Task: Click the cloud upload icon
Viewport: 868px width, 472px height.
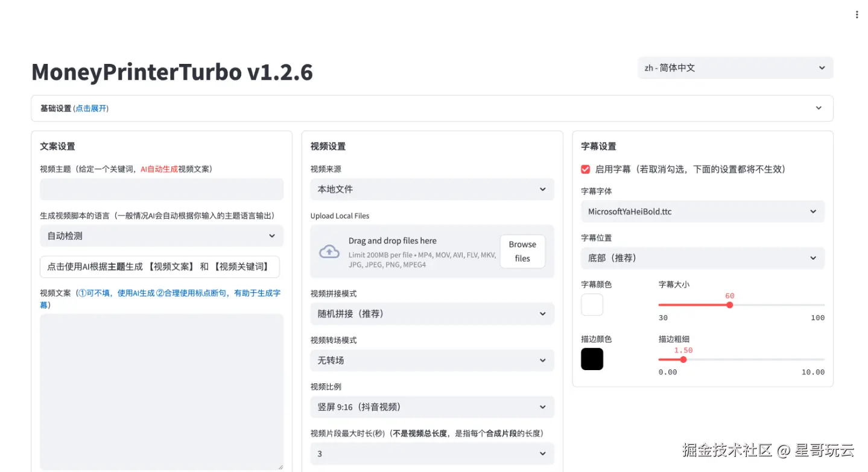Action: point(329,252)
